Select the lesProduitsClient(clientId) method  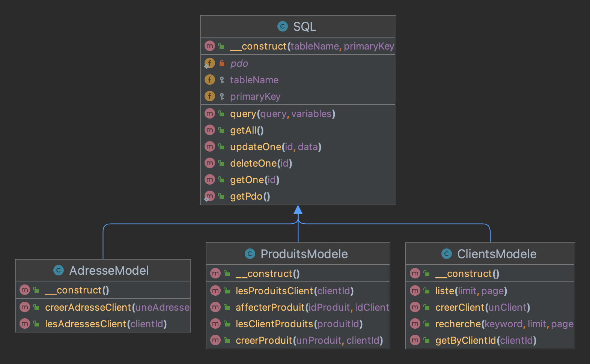click(294, 291)
